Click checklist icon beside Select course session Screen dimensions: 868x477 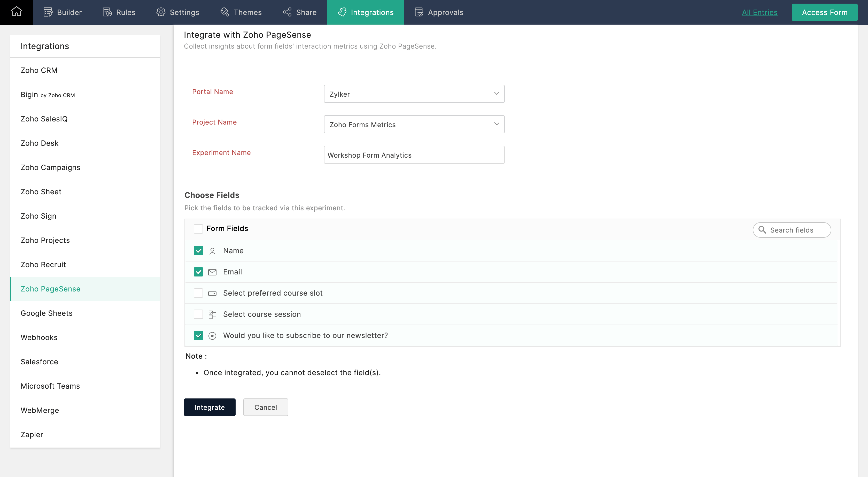click(x=212, y=314)
